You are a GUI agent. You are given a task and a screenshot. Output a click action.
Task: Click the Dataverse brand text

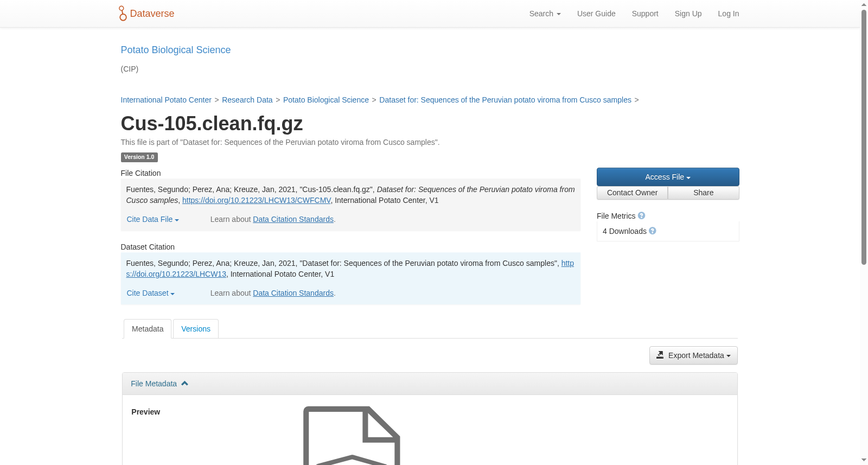tap(152, 14)
